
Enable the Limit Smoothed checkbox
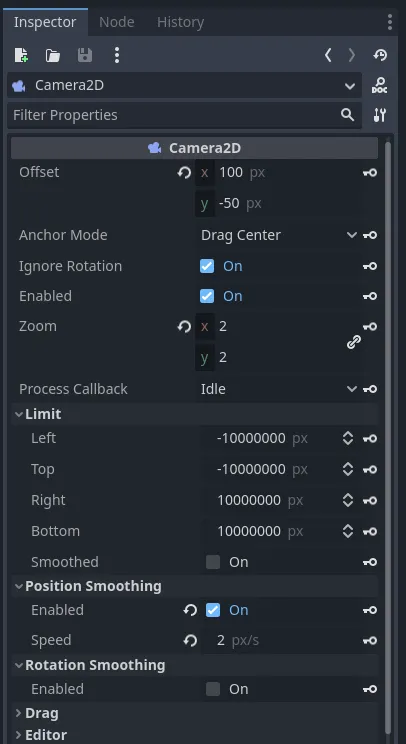[x=213, y=562]
